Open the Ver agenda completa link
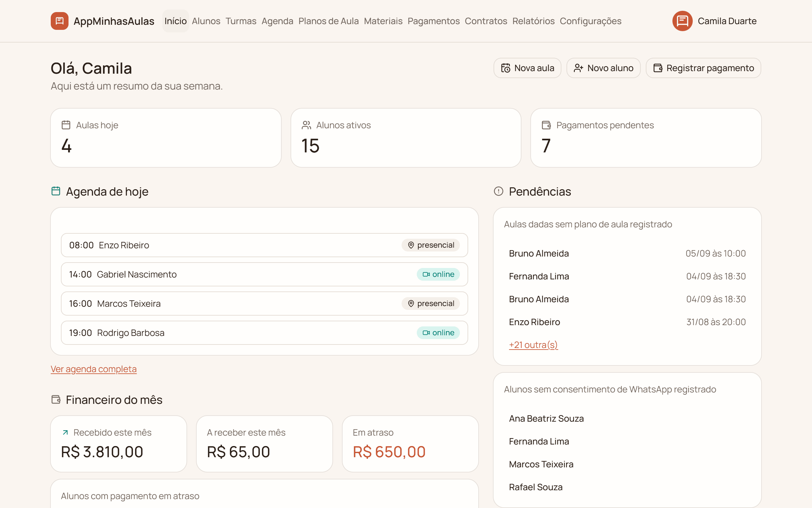Screen dimensions: 812x508 click(94, 369)
